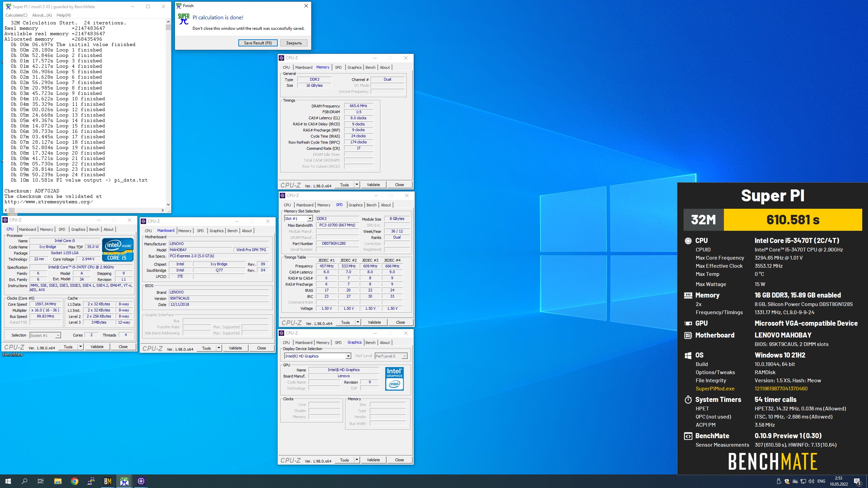
Task: Open Help(H) menu in Super PI
Action: 64,15
